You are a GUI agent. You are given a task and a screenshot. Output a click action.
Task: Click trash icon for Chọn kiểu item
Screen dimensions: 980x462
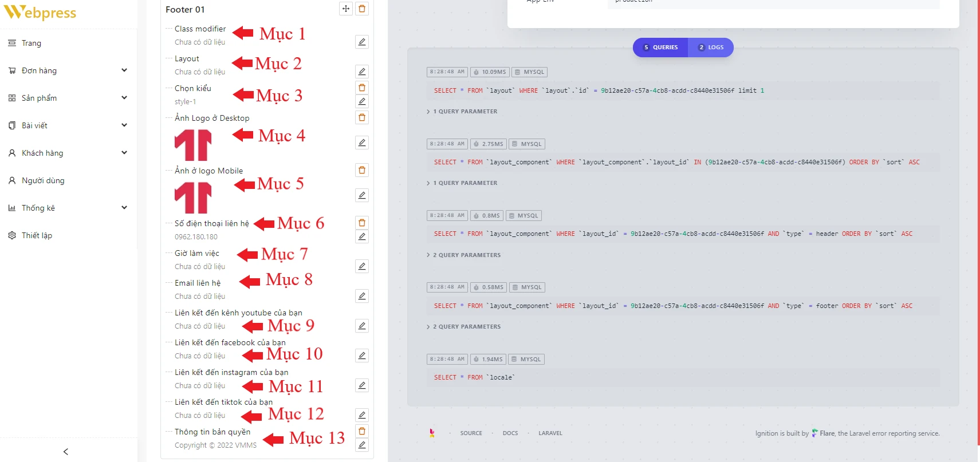[x=362, y=88]
